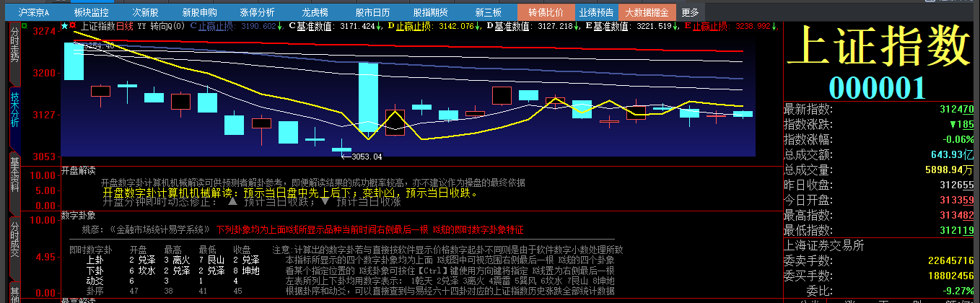Click the D止赢止损 3142.076 value
Image resolution: width=980 pixels, height=303 pixels.
pos(434,26)
